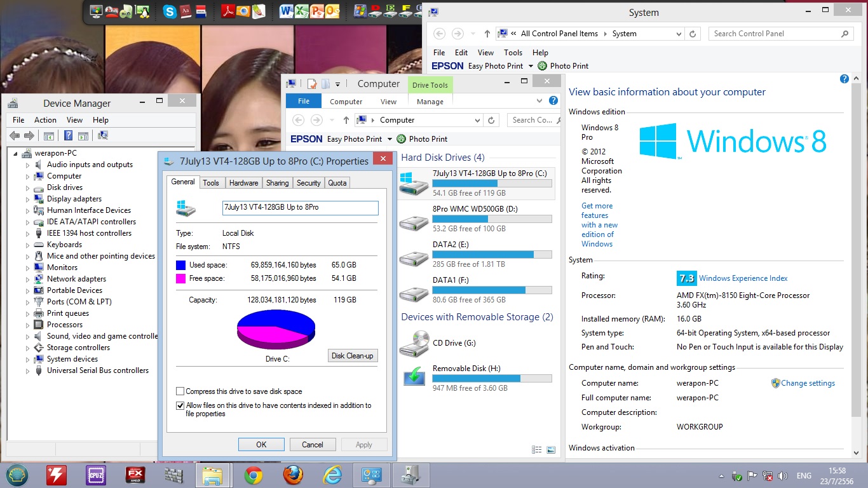Open CPU-Z from the taskbar
The width and height of the screenshot is (868, 488).
point(96,475)
